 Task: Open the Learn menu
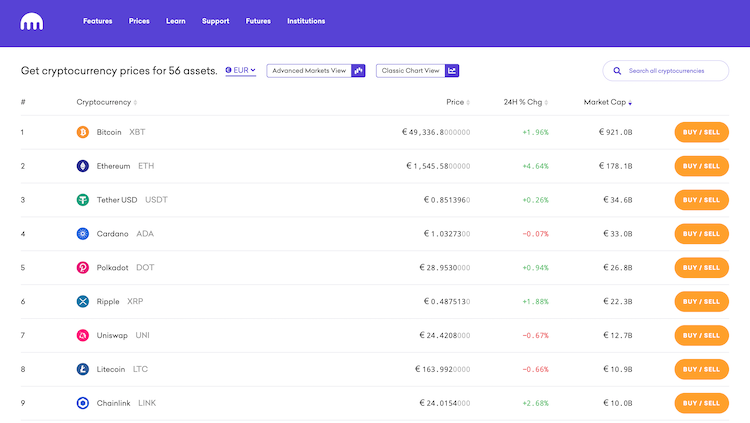pos(176,21)
